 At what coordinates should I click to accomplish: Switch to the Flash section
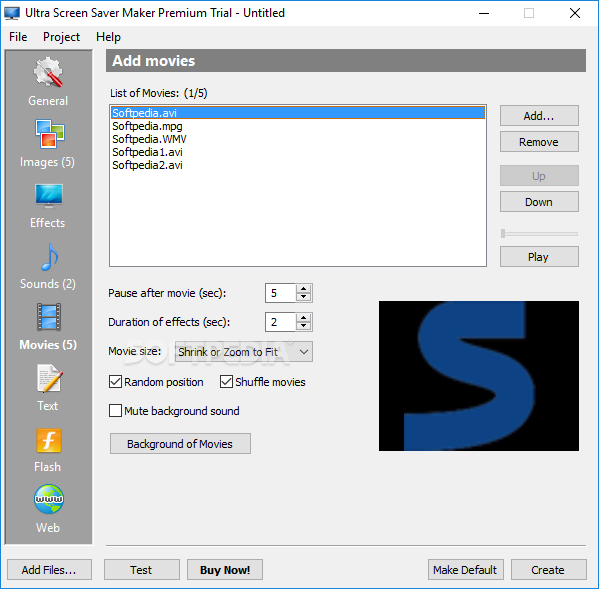pyautogui.click(x=48, y=450)
